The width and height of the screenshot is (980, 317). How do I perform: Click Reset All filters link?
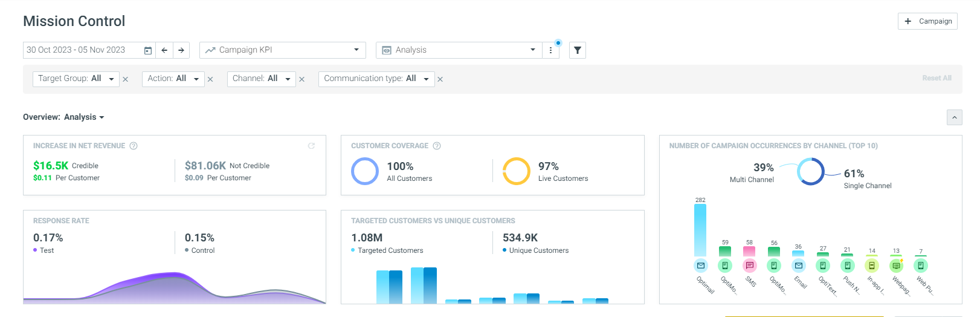[x=936, y=78]
